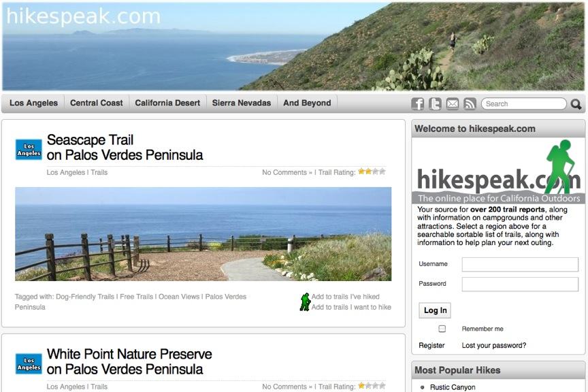Click the green hiker icon beside Add to trails

(x=306, y=302)
